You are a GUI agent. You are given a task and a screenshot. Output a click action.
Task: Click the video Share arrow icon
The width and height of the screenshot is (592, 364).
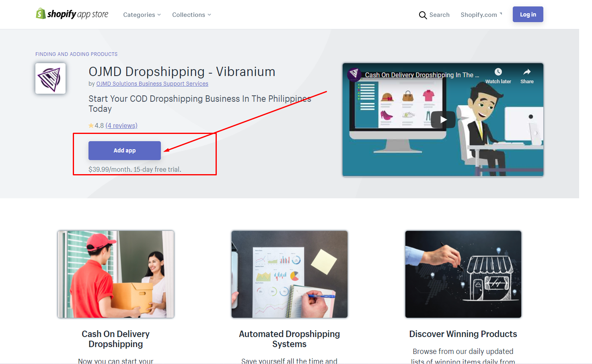click(527, 72)
